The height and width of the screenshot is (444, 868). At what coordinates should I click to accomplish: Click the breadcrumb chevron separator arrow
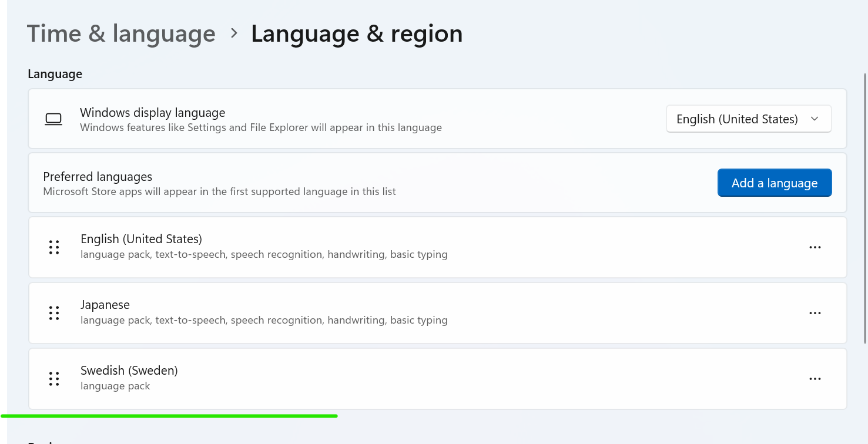(234, 33)
